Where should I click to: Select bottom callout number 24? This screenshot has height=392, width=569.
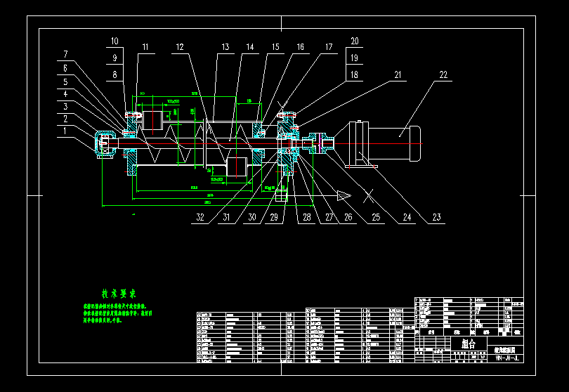(407, 217)
